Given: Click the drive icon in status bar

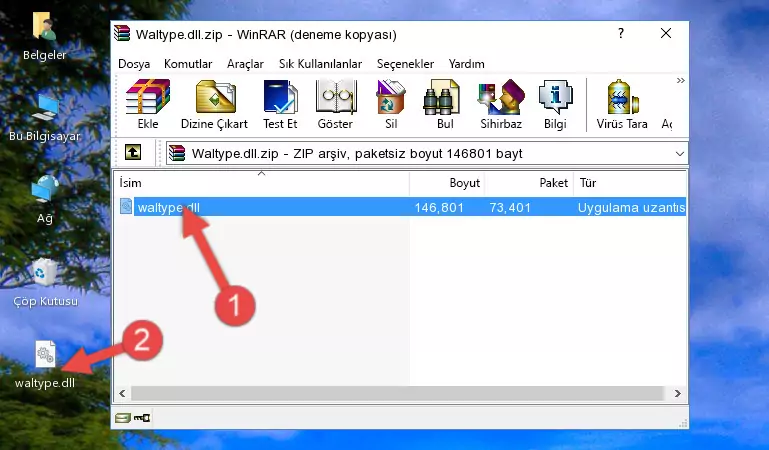Looking at the screenshot, I should coord(123,418).
